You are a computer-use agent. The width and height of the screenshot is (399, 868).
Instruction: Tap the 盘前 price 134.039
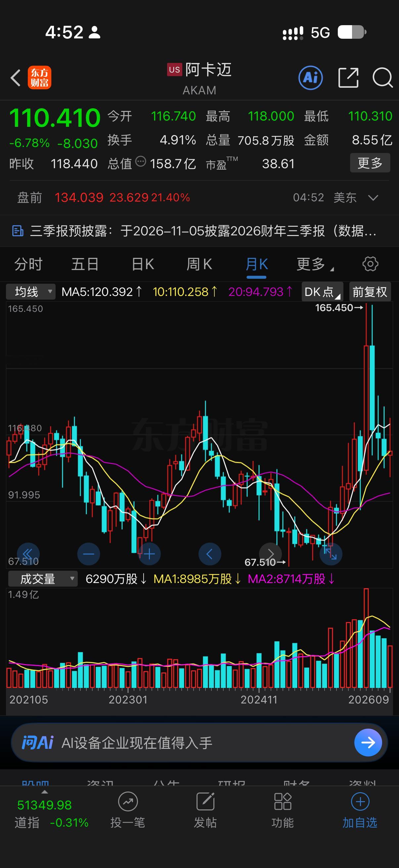point(79,197)
